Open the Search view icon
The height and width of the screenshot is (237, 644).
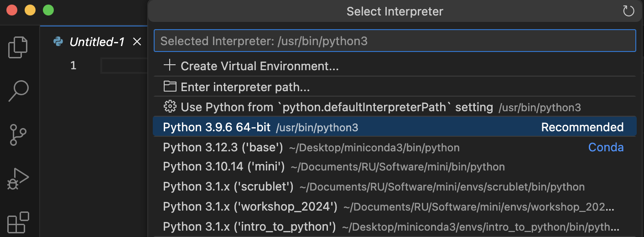pyautogui.click(x=18, y=91)
